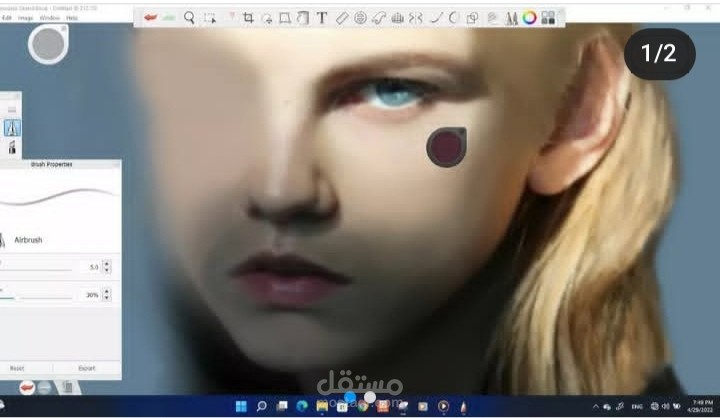Click the red Undo arrow in the toolbar

(150, 17)
